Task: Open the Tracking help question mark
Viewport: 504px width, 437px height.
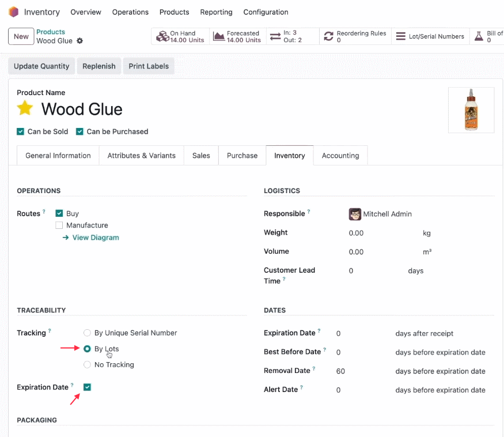Action: click(50, 330)
